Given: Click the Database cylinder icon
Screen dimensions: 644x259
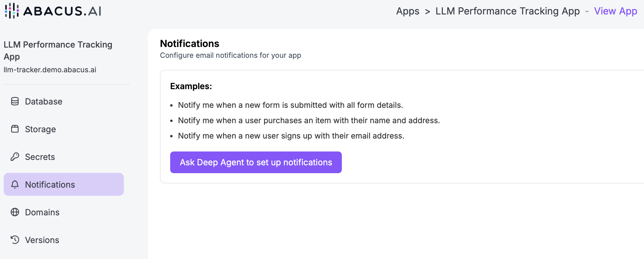Looking at the screenshot, I should tap(15, 101).
